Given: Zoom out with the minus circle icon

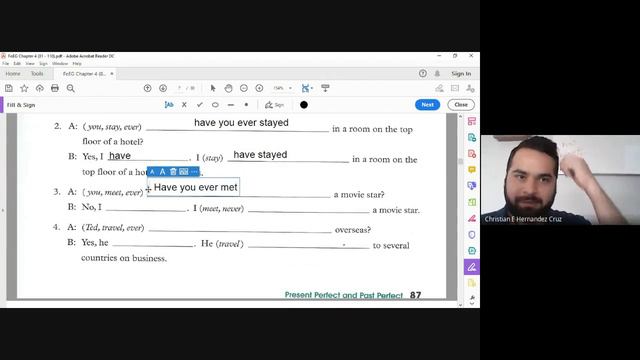Looking at the screenshot, I should (x=244, y=88).
